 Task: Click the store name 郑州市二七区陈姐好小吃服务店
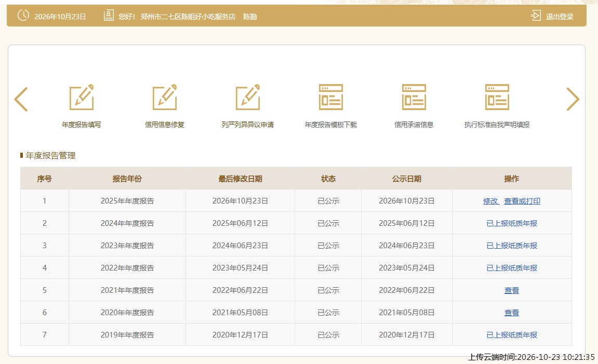coord(188,17)
